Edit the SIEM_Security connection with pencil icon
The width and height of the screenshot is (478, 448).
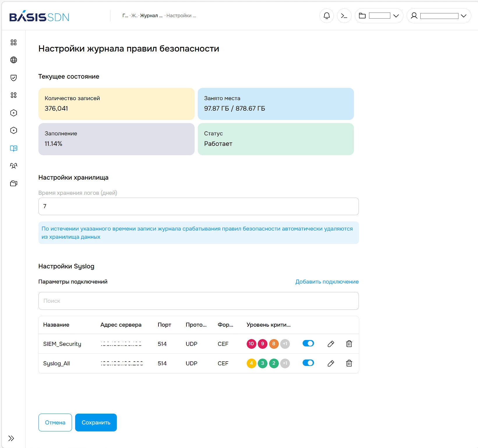click(331, 344)
